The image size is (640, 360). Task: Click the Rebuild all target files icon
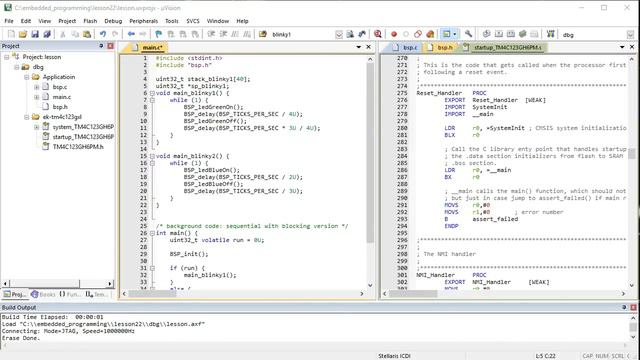(511, 34)
